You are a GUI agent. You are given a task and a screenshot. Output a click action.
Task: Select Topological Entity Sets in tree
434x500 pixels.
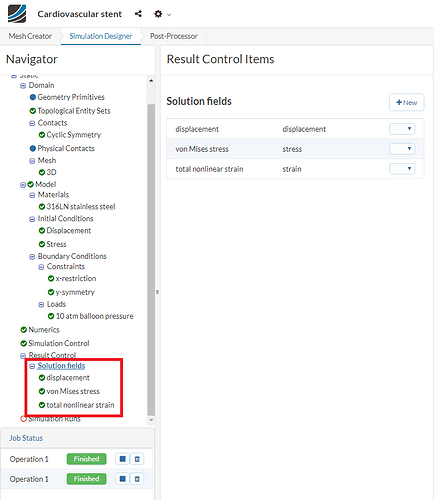[74, 111]
